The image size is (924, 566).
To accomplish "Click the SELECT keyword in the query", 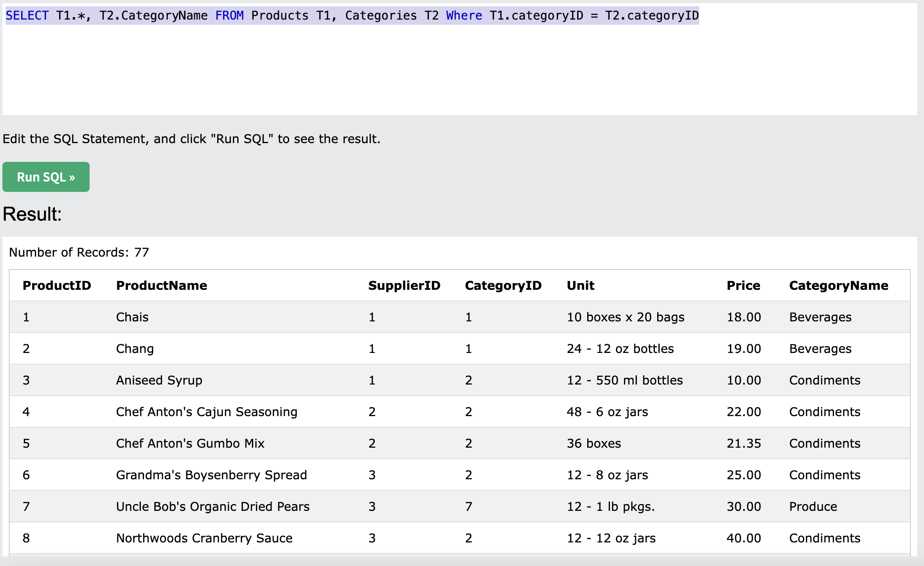I will click(27, 16).
